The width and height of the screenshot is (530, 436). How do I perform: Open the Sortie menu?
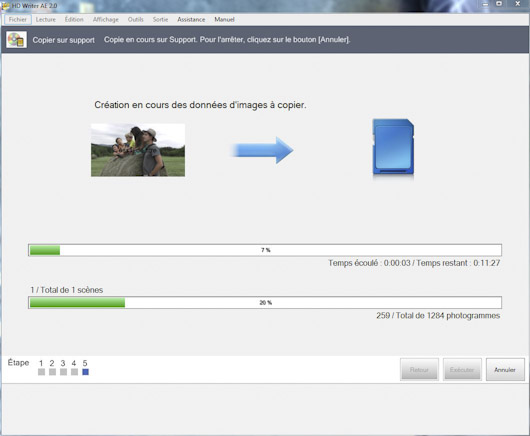tap(160, 20)
